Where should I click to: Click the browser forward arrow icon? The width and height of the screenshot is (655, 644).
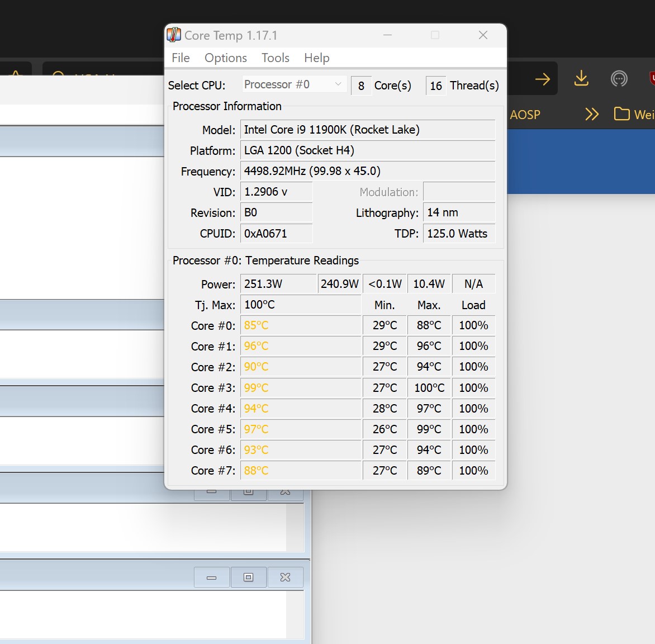click(x=543, y=79)
